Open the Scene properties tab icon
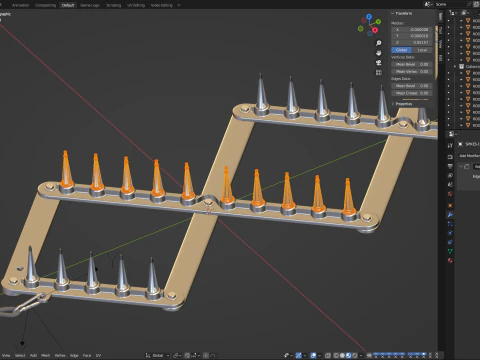 pos(450,184)
